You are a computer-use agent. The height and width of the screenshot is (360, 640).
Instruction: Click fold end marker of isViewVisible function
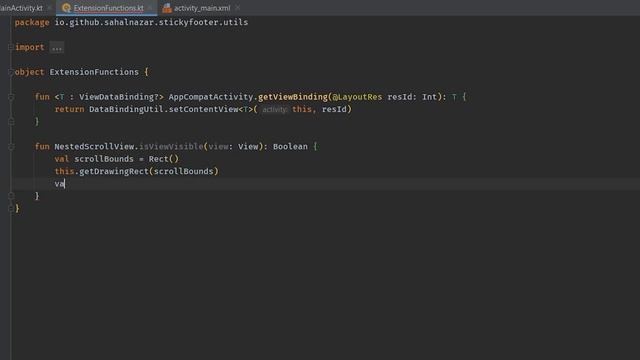[11, 196]
